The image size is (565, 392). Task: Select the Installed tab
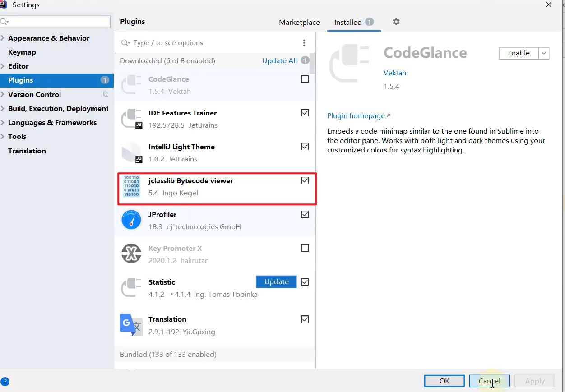pyautogui.click(x=354, y=22)
